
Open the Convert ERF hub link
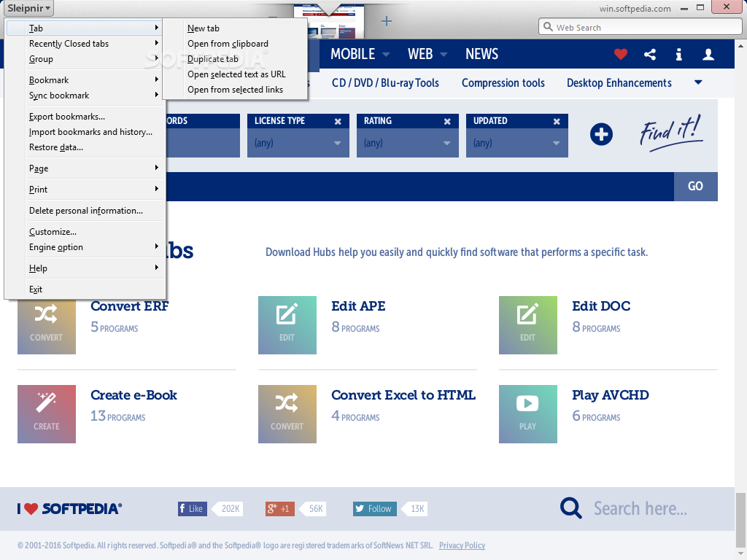[x=130, y=306]
